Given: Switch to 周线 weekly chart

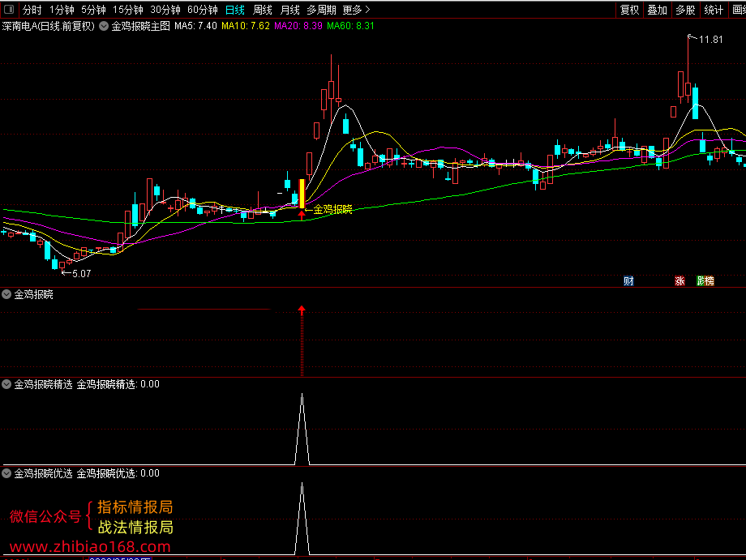Looking at the screenshot, I should point(262,10).
